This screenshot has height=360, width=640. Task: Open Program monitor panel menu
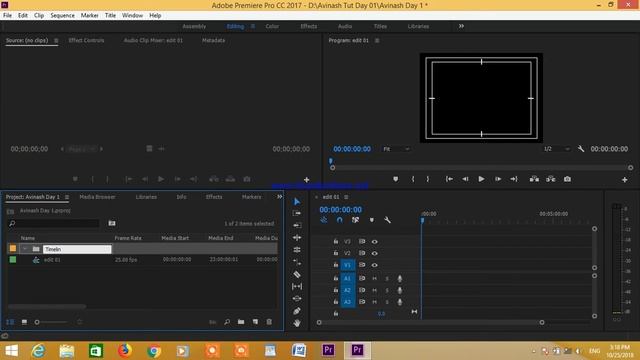[377, 40]
